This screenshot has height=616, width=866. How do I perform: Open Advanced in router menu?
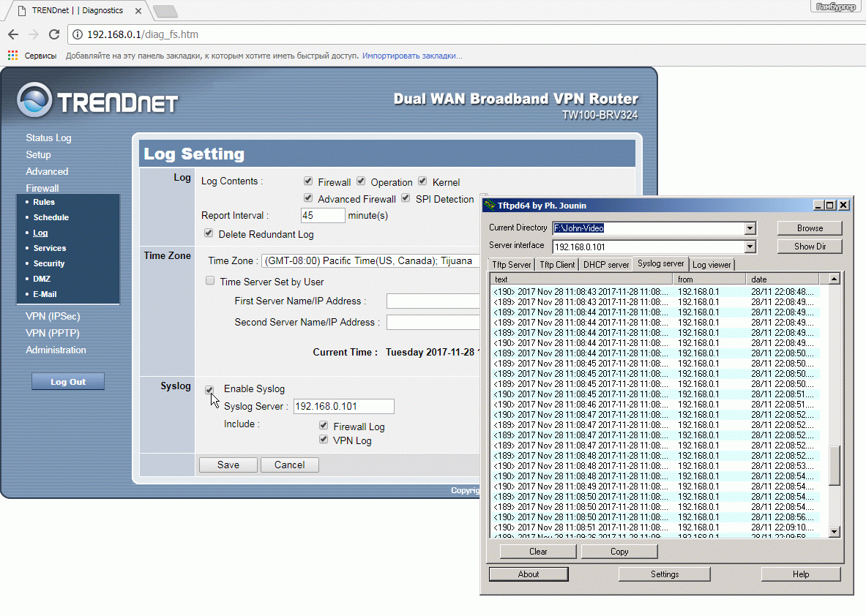point(47,172)
